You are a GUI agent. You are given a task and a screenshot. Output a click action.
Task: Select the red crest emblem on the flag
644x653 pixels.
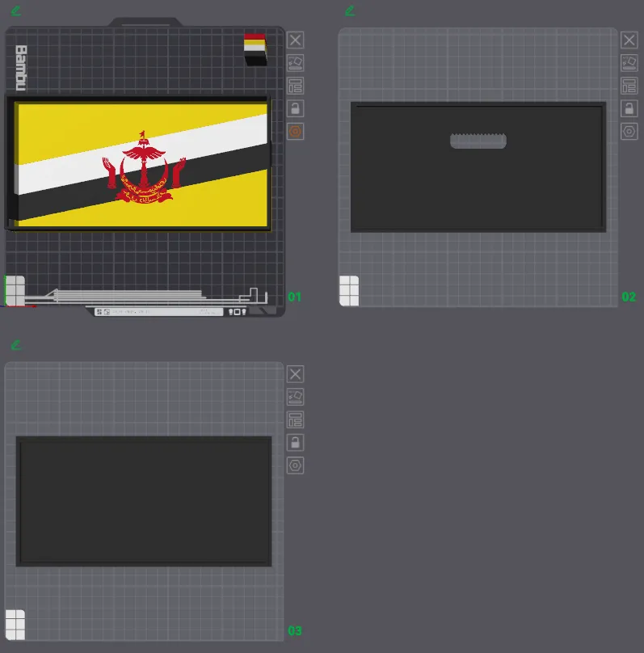tap(144, 167)
